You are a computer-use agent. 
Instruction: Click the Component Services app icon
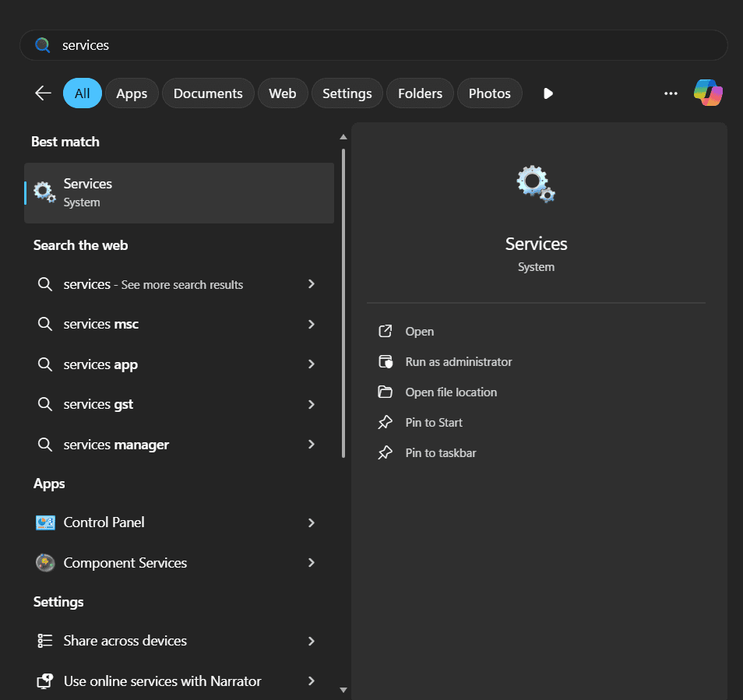pos(45,563)
